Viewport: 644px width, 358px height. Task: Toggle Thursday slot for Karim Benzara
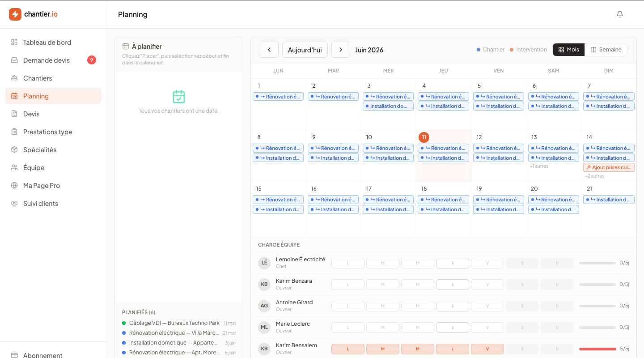(x=453, y=285)
